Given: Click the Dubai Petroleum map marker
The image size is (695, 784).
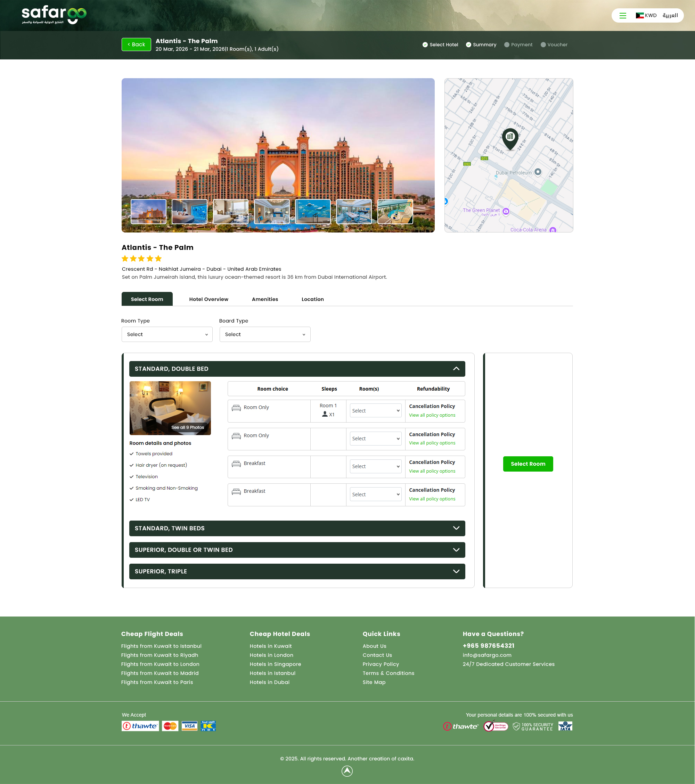Looking at the screenshot, I should (x=538, y=172).
